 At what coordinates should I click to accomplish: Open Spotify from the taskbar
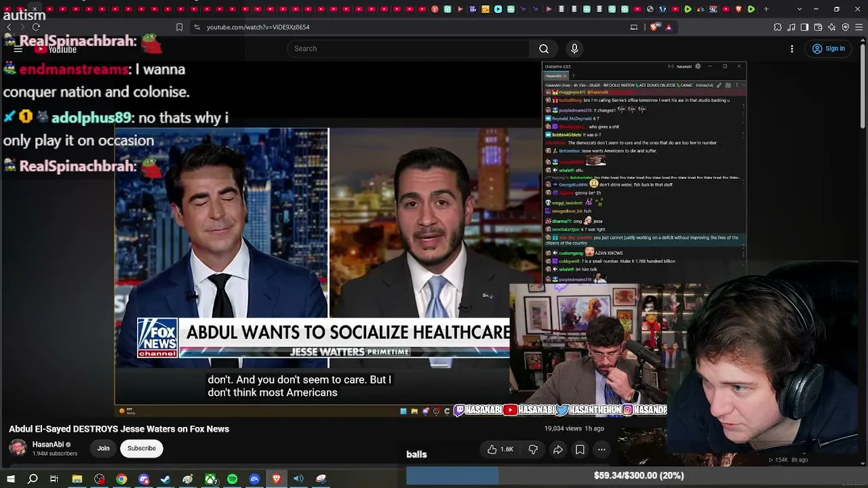(233, 479)
